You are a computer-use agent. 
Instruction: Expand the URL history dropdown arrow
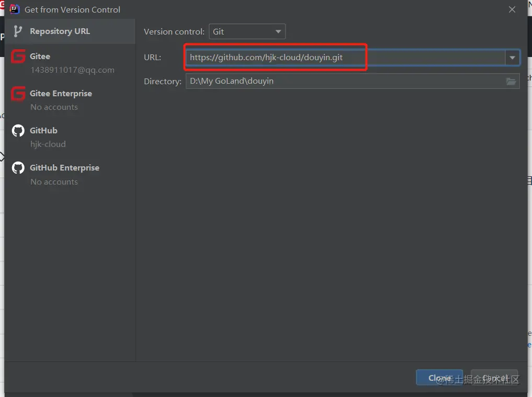pyautogui.click(x=512, y=58)
